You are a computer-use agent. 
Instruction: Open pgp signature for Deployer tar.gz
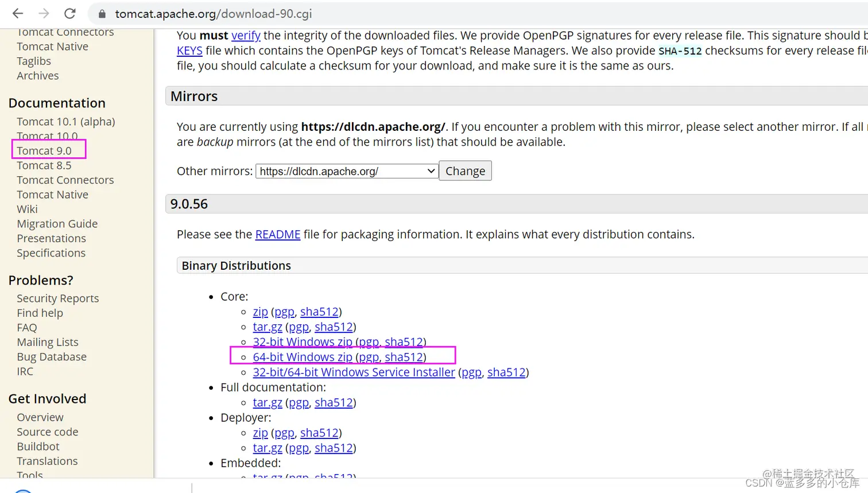click(x=299, y=448)
